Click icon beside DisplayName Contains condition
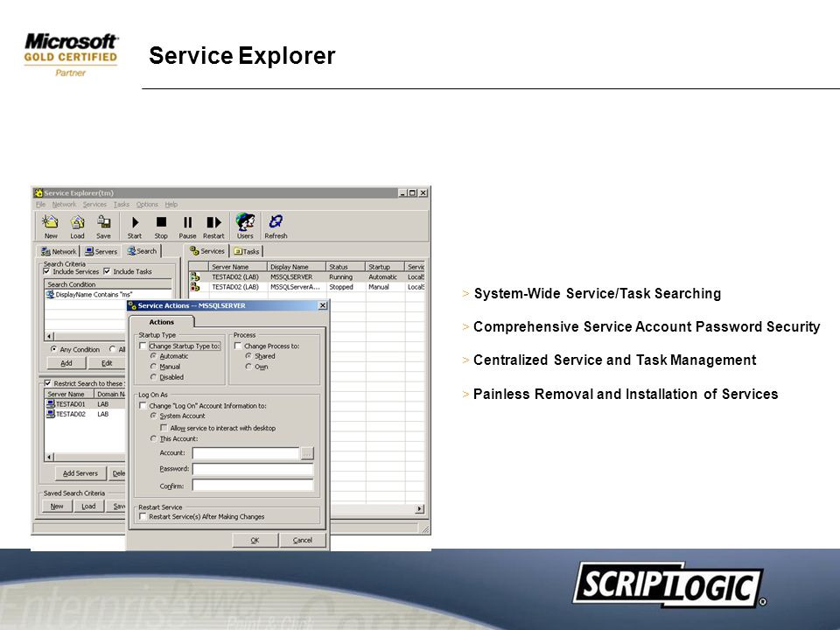Image resolution: width=840 pixels, height=630 pixels. point(51,294)
